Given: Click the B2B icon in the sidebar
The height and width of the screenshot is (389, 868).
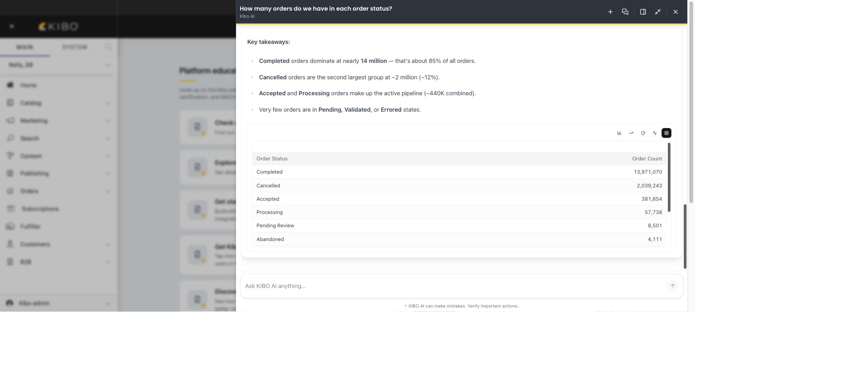Looking at the screenshot, I should point(10,262).
